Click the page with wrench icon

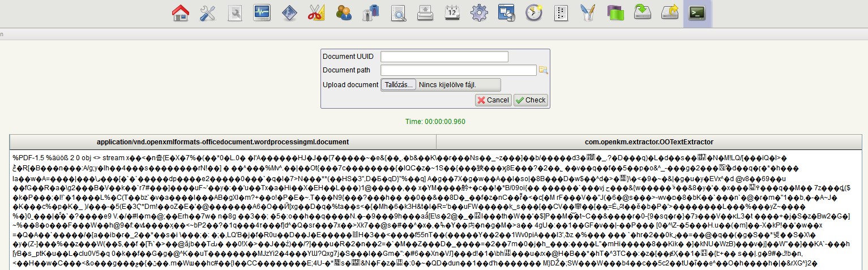pyautogui.click(x=235, y=13)
